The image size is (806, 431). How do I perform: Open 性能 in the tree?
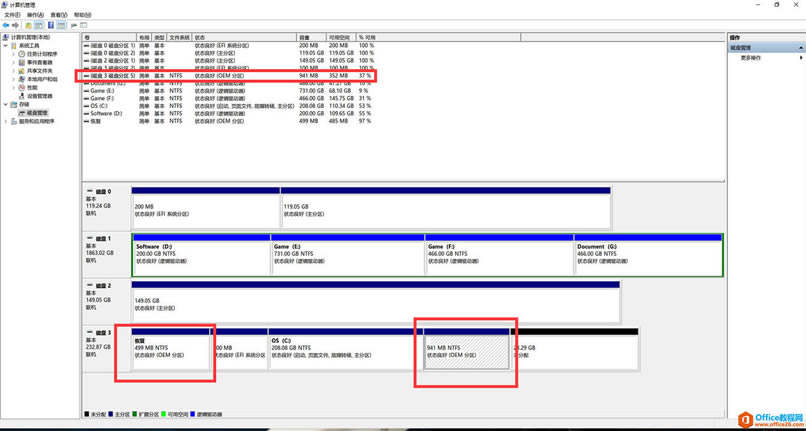28,87
